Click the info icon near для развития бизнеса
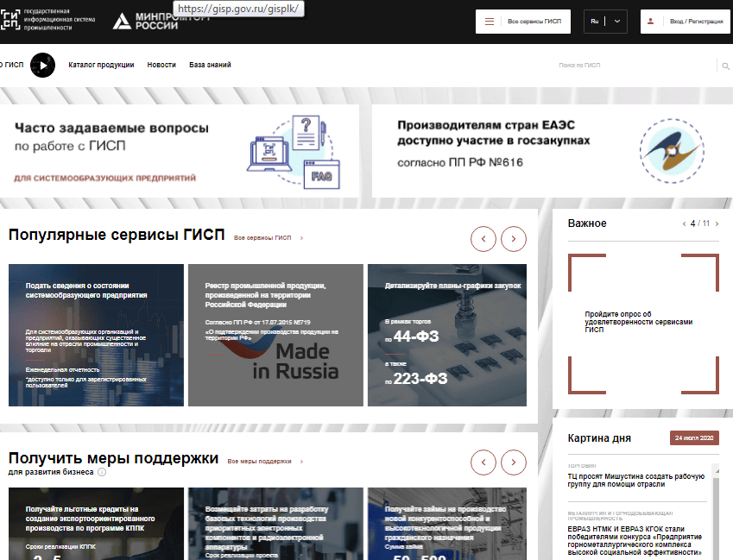The image size is (733, 560). tap(102, 472)
